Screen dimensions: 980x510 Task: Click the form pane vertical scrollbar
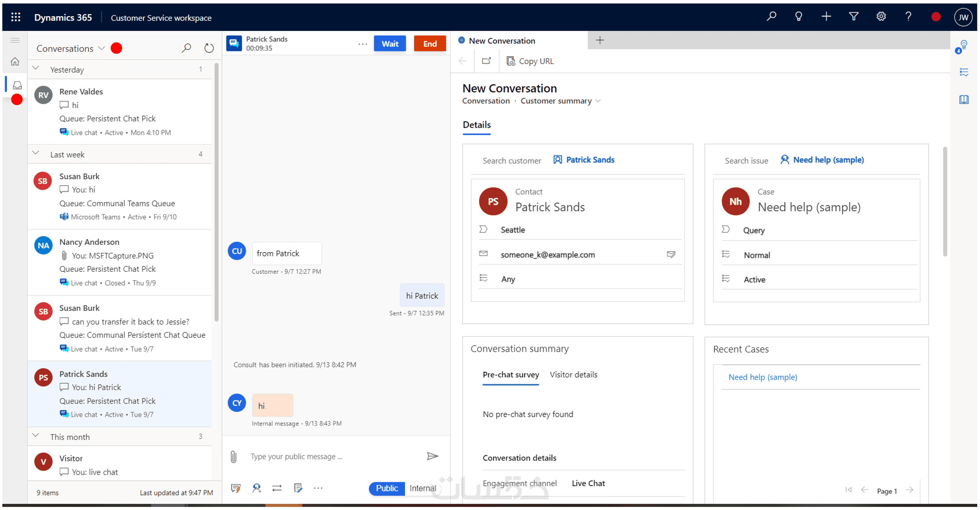[x=944, y=201]
